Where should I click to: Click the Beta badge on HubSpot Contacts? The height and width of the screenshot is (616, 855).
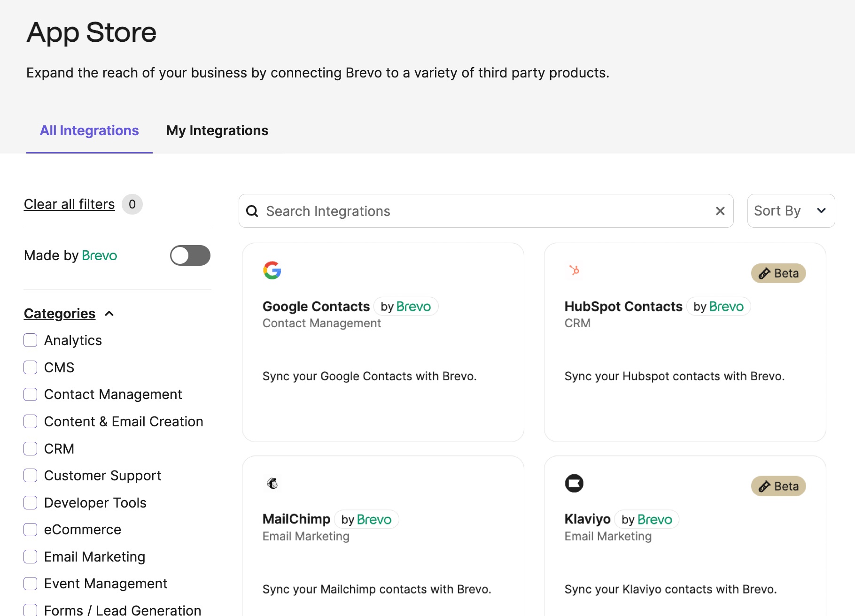click(x=778, y=273)
